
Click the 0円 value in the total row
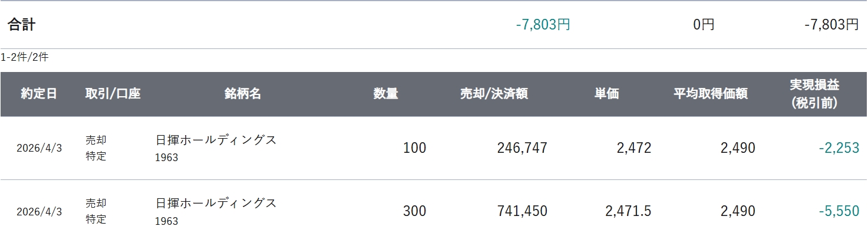[704, 25]
